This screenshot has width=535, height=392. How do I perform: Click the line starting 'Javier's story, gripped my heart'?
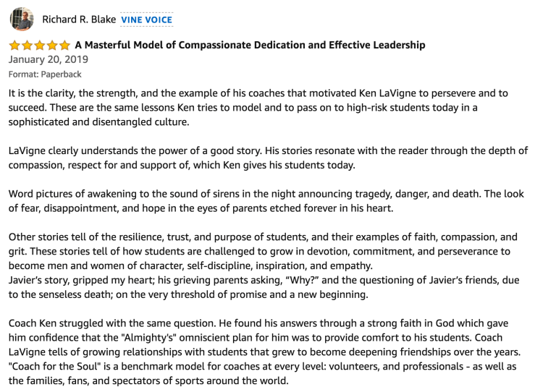pos(262,286)
